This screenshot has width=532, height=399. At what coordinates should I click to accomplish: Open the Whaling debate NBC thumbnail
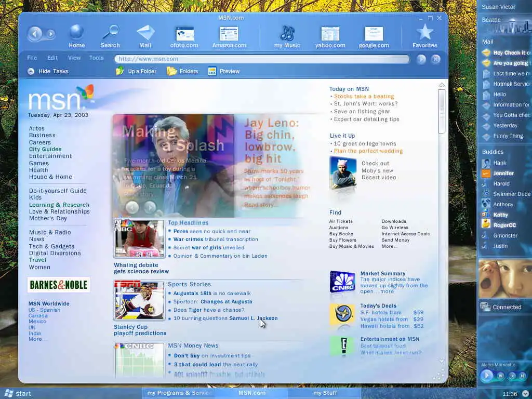point(139,238)
